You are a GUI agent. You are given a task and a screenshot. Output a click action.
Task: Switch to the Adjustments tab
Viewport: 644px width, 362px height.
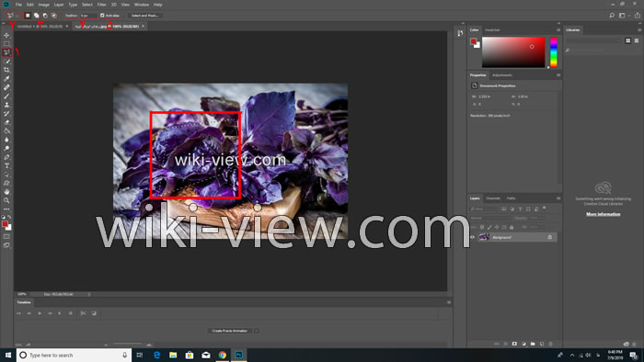pyautogui.click(x=502, y=75)
